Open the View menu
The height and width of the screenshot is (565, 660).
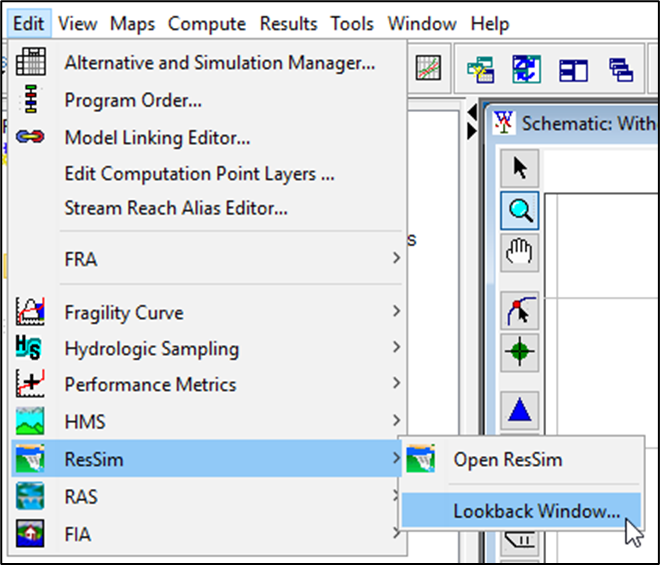coord(77,24)
